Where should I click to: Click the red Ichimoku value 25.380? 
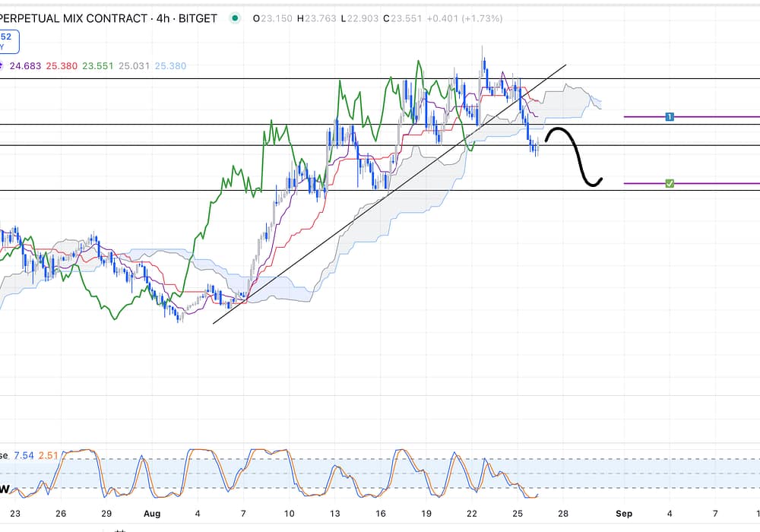coord(62,66)
